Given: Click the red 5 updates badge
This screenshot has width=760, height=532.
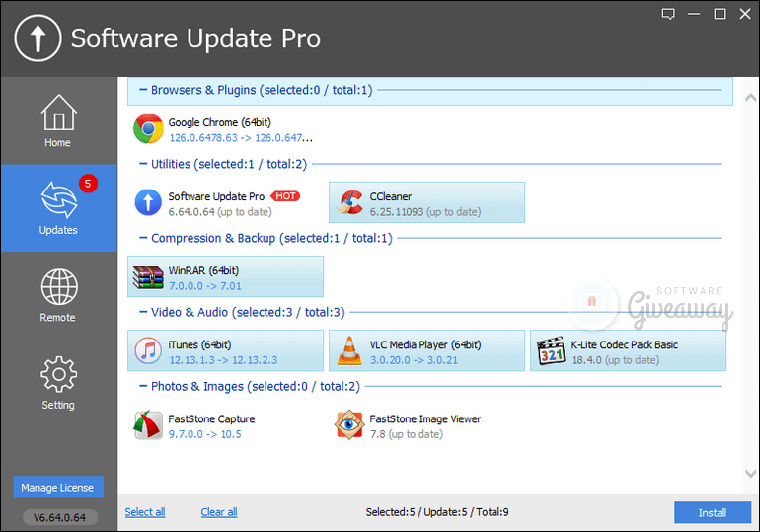Looking at the screenshot, I should (x=88, y=184).
